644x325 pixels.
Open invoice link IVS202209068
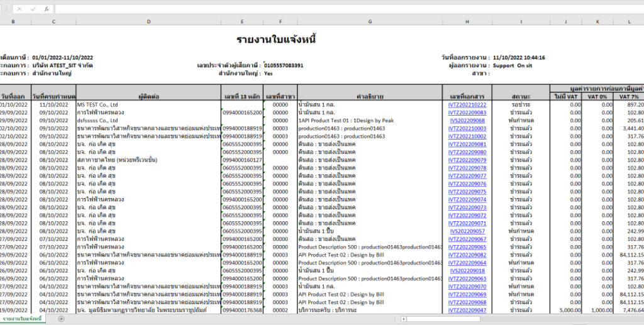point(467,120)
